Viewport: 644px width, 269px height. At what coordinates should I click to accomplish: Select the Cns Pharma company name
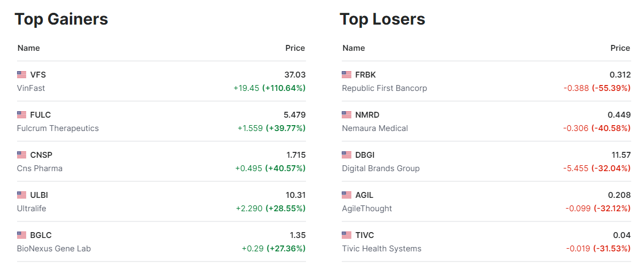click(40, 168)
